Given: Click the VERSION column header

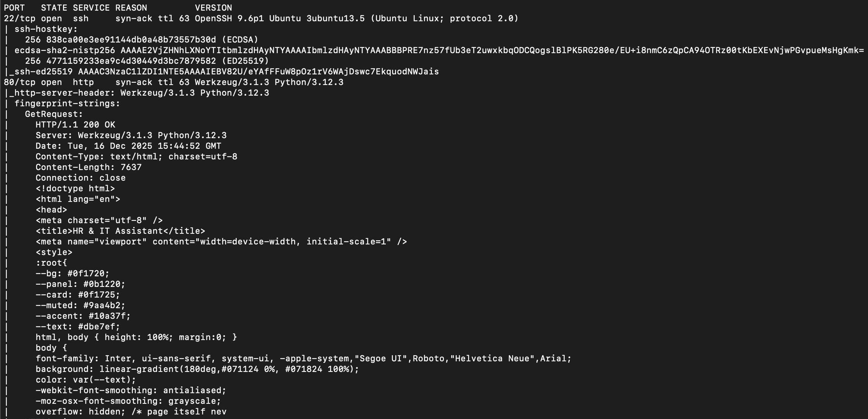Looking at the screenshot, I should (213, 8).
